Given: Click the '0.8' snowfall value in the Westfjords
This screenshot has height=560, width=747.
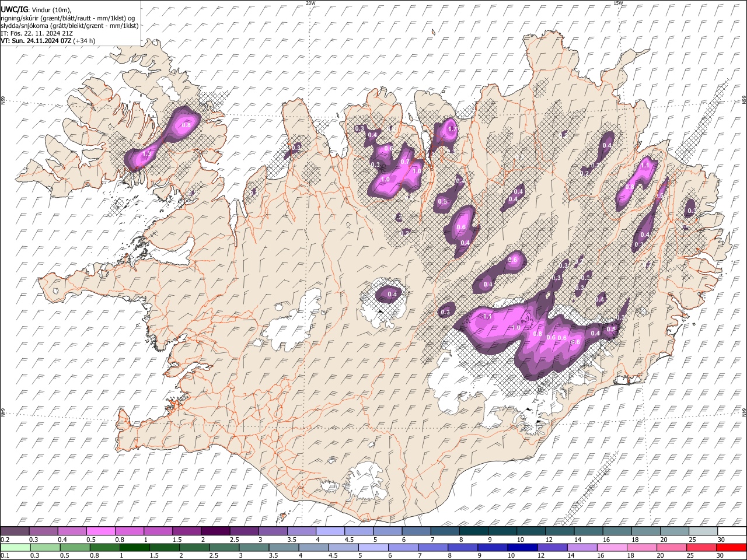Looking at the screenshot, I should click(x=187, y=125).
